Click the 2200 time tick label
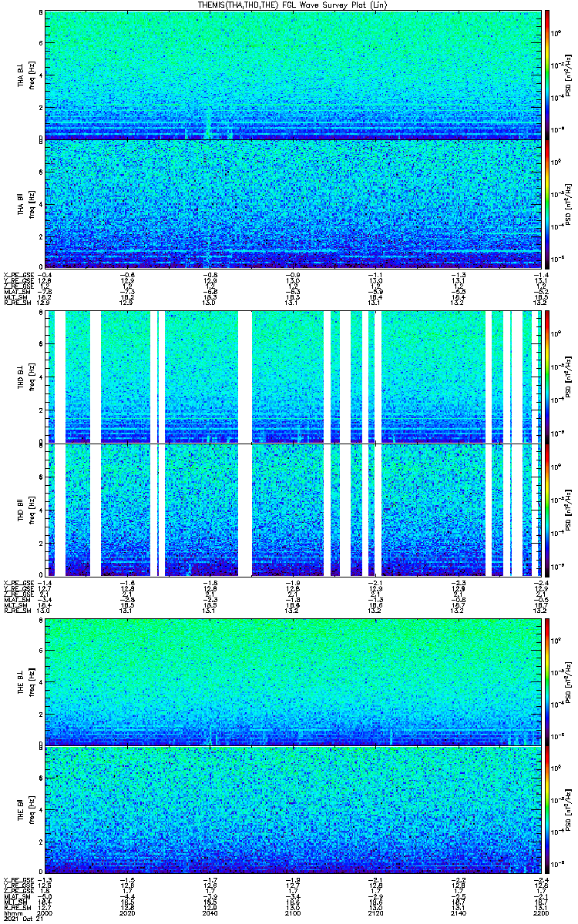 point(541,912)
